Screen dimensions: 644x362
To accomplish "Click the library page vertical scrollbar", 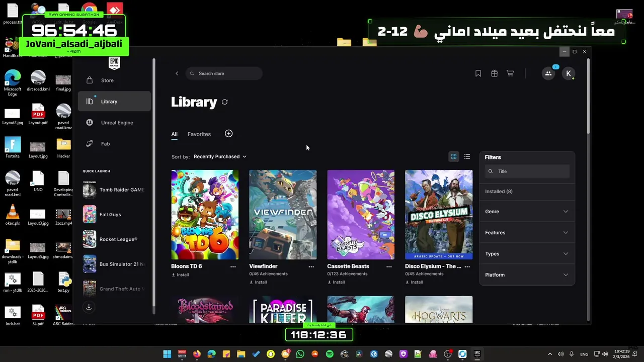I will click(x=588, y=97).
